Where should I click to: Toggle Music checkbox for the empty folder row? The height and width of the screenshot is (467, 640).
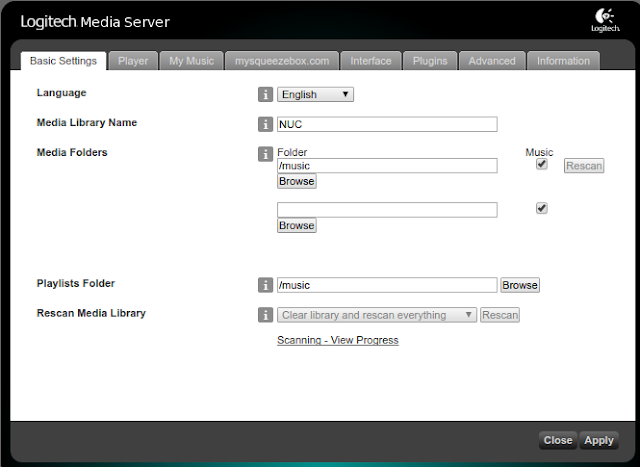tap(542, 208)
